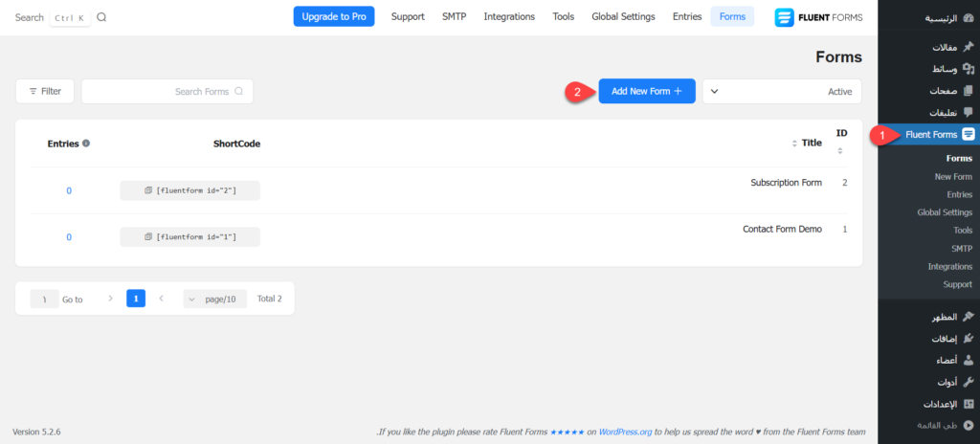This screenshot has width=980, height=444.
Task: Open Tools in top navigation
Action: [563, 17]
